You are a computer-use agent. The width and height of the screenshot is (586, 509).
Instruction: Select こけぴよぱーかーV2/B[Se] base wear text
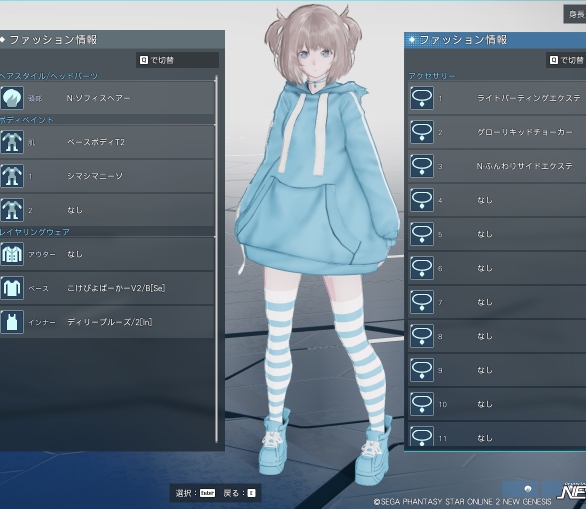point(116,288)
